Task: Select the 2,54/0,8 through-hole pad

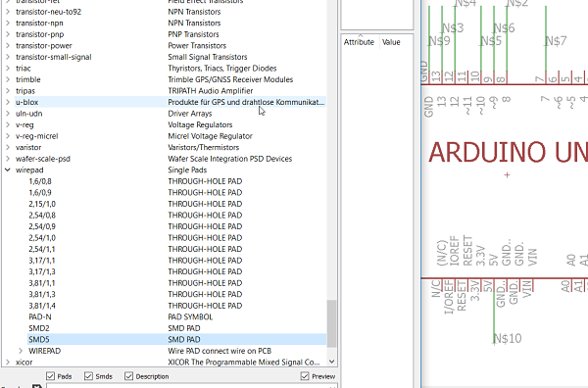Action: tap(177, 216)
